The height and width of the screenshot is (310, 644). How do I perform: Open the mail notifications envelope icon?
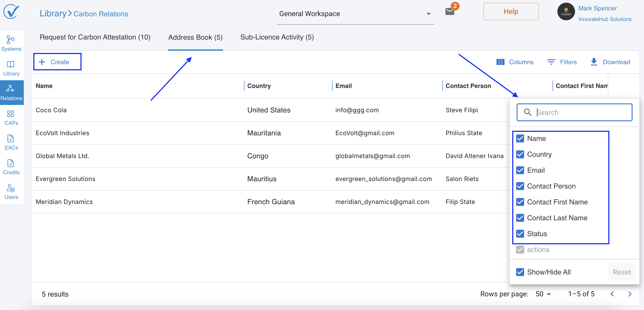coord(450,11)
